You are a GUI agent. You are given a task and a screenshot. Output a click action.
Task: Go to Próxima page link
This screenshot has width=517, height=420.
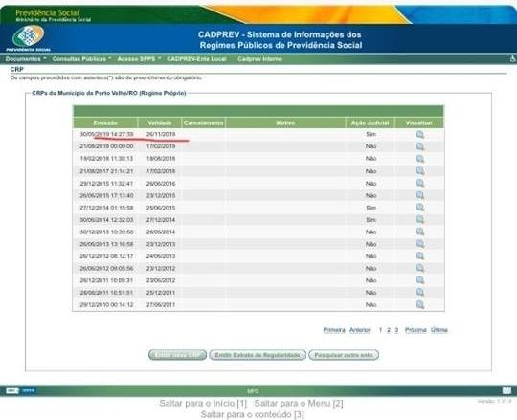tap(416, 330)
